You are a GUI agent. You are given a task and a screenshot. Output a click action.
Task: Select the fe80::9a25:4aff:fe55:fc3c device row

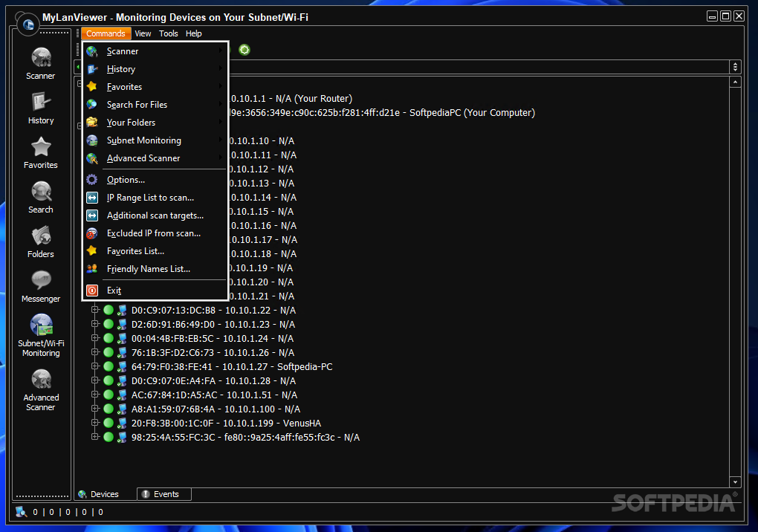pos(245,438)
